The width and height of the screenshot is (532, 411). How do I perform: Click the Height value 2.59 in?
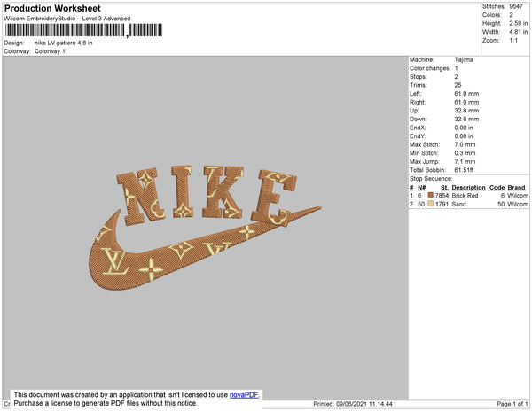coord(518,23)
